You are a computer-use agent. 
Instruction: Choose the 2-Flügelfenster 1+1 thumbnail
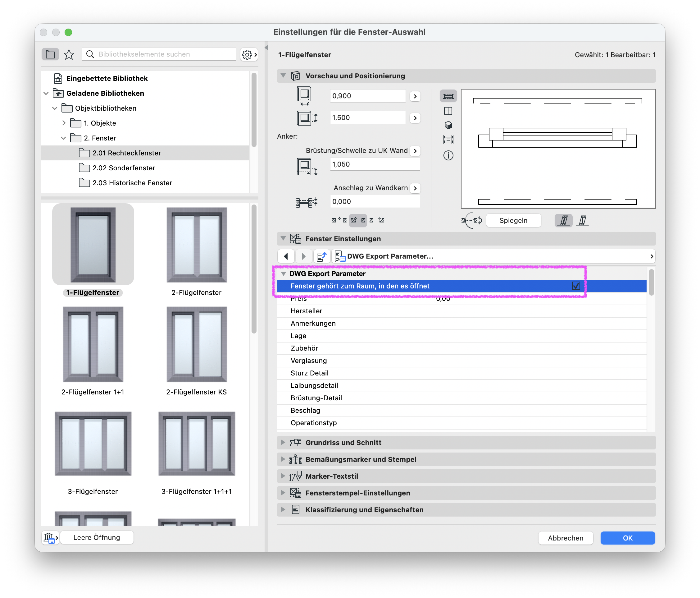coord(93,344)
